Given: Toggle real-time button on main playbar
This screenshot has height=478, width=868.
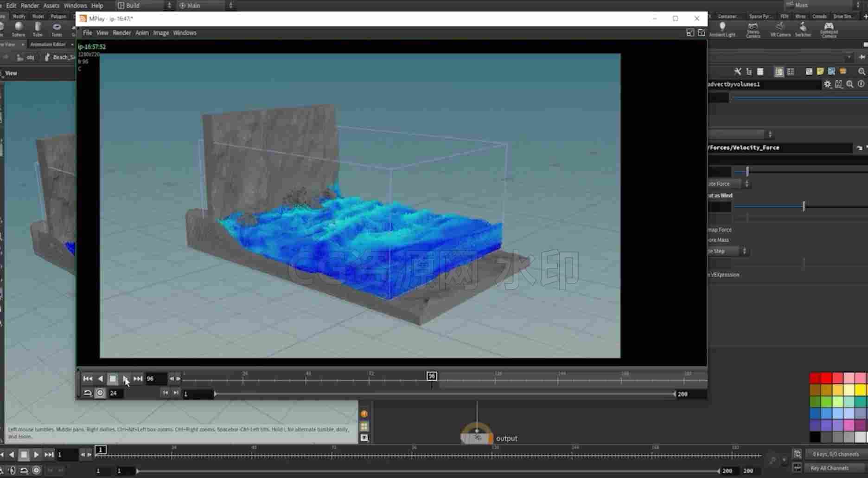Looking at the screenshot, I should (37, 470).
